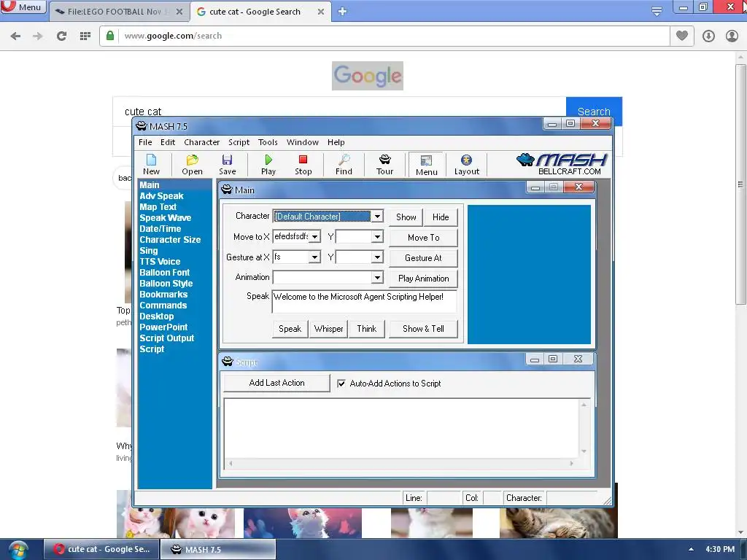Open the Tools menu
Viewport: 747px width, 560px height.
click(x=268, y=142)
